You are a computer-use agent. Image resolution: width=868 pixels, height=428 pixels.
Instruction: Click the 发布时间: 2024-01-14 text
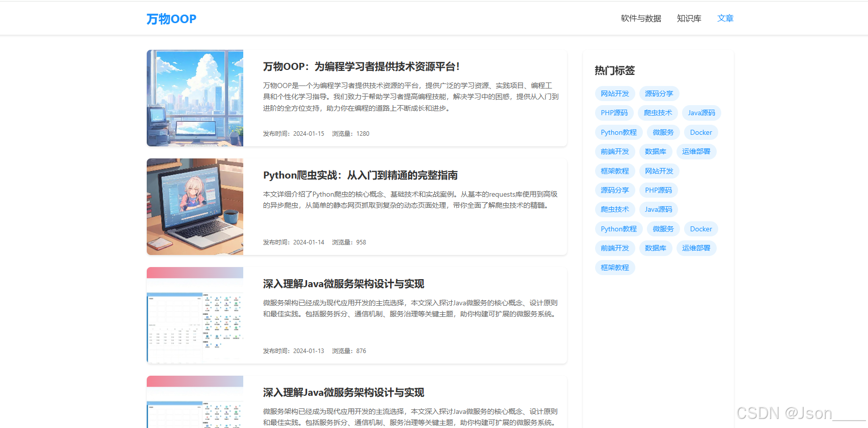pyautogui.click(x=294, y=242)
